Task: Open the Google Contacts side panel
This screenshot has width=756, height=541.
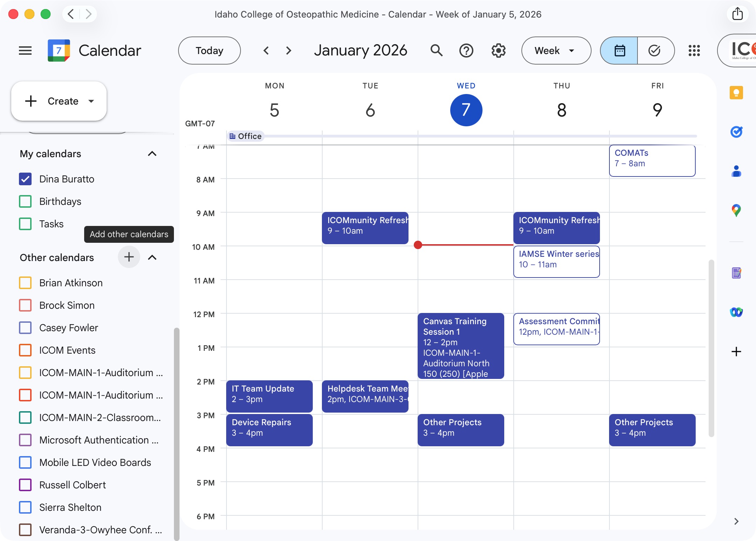Action: tap(737, 171)
